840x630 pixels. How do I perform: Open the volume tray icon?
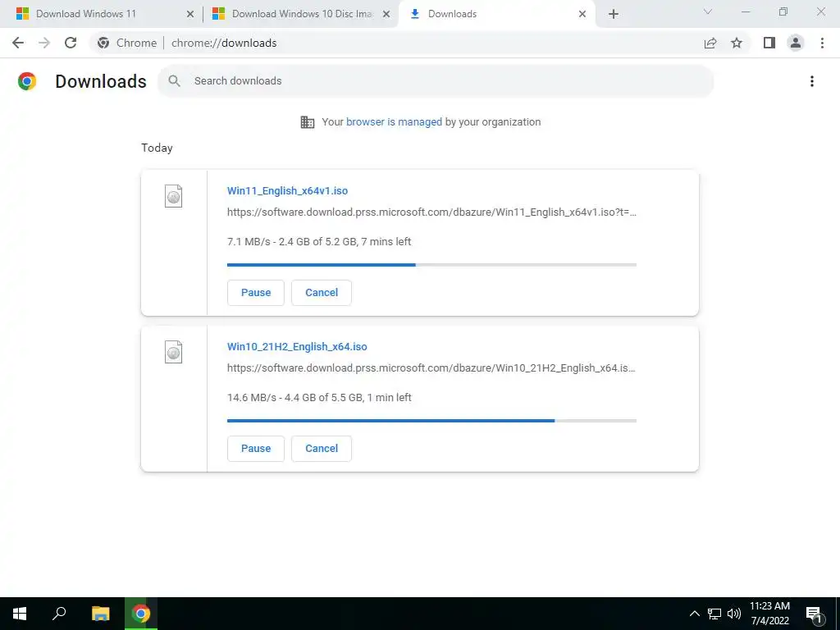[x=734, y=614]
